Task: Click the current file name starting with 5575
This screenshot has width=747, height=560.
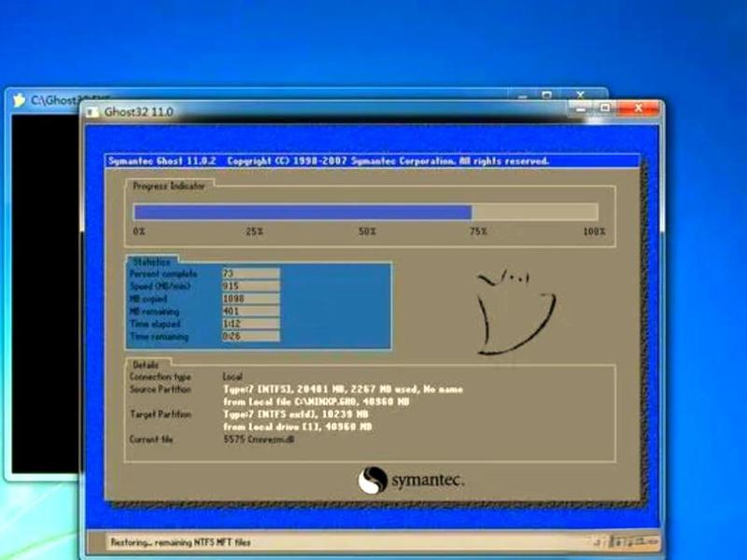Action: click(259, 439)
